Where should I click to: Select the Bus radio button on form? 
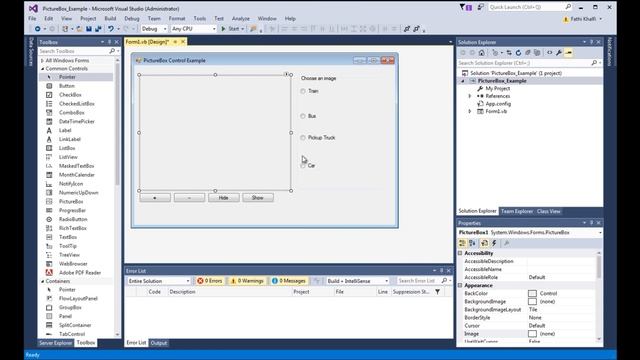coord(308,116)
